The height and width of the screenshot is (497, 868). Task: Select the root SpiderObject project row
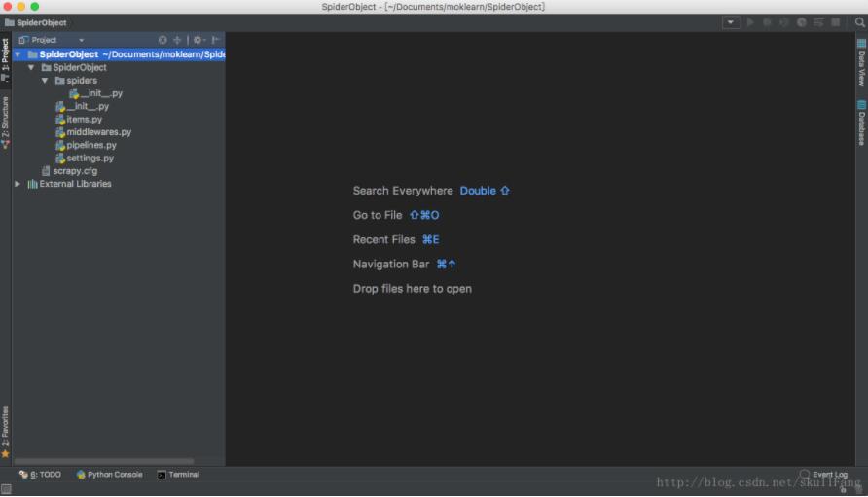[x=119, y=54]
